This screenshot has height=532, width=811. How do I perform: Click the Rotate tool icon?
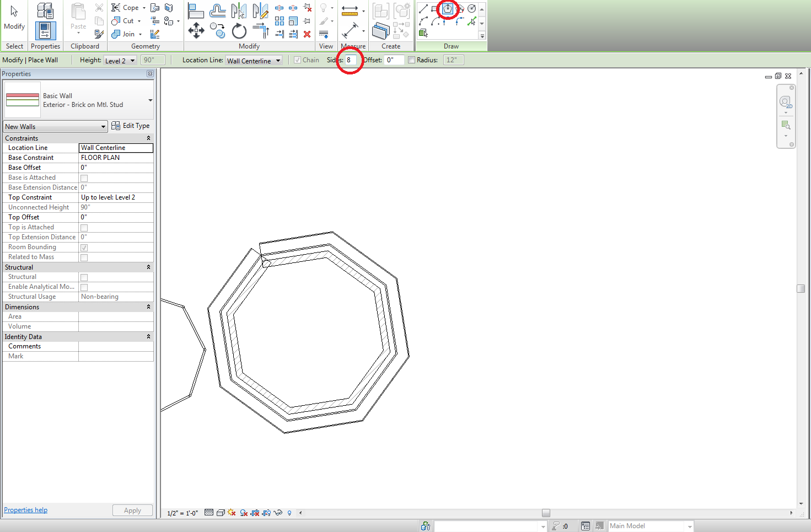[x=239, y=31]
